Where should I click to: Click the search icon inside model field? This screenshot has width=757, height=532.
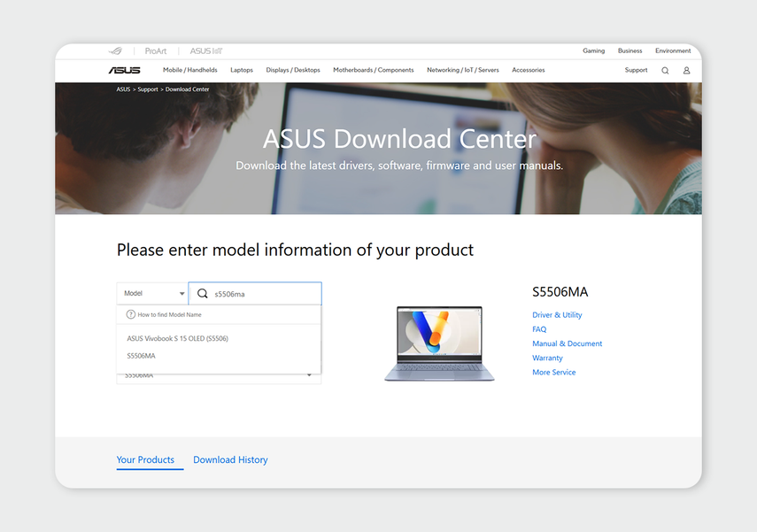[202, 294]
